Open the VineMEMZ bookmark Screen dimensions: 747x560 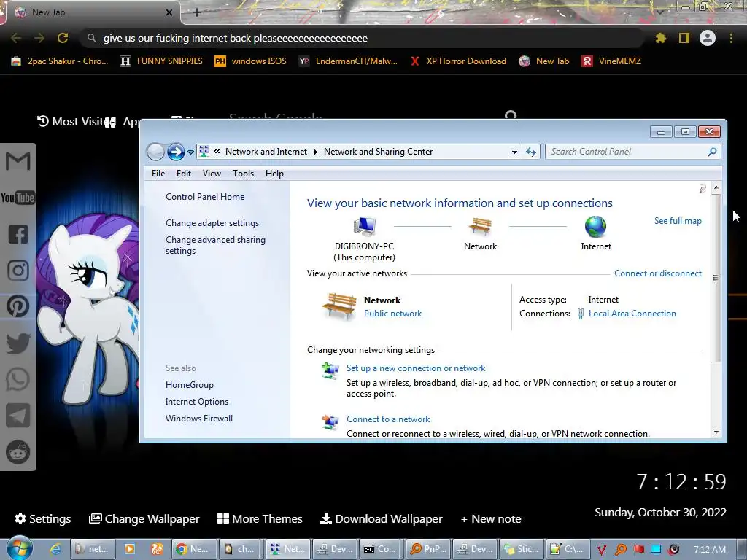611,61
